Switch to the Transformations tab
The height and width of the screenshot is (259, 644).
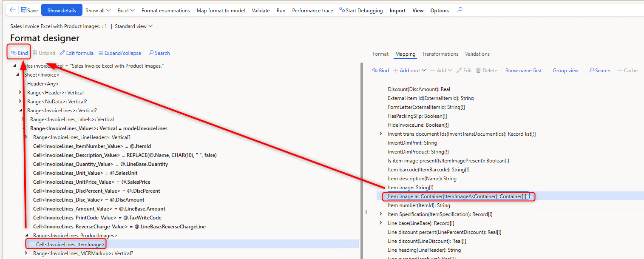[440, 54]
